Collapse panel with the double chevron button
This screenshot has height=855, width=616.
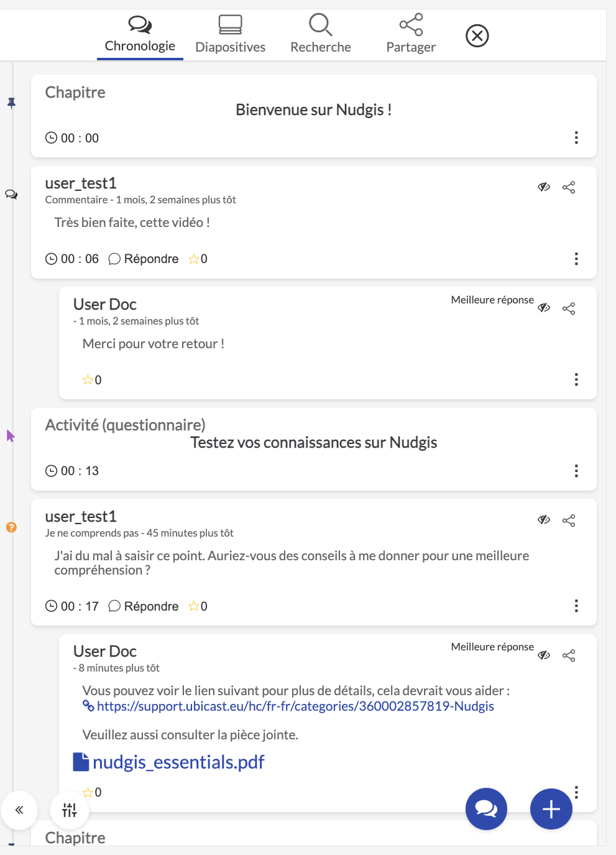coord(19,810)
